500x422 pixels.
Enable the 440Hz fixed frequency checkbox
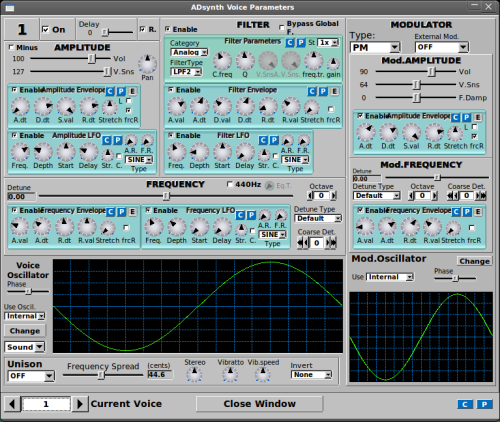coord(230,184)
